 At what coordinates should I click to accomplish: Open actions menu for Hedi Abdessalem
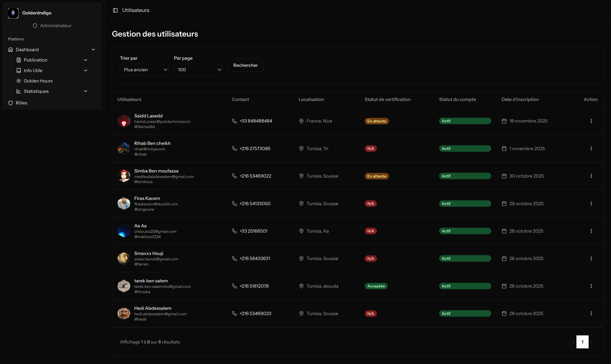click(591, 313)
